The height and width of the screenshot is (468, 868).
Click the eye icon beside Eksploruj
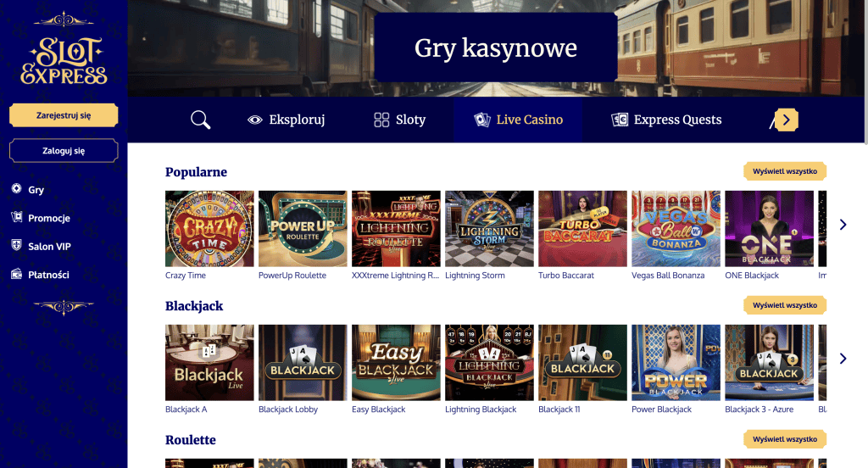coord(254,120)
